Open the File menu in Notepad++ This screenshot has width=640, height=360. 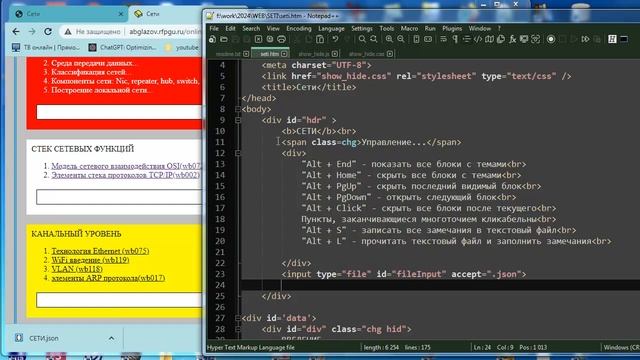214,29
